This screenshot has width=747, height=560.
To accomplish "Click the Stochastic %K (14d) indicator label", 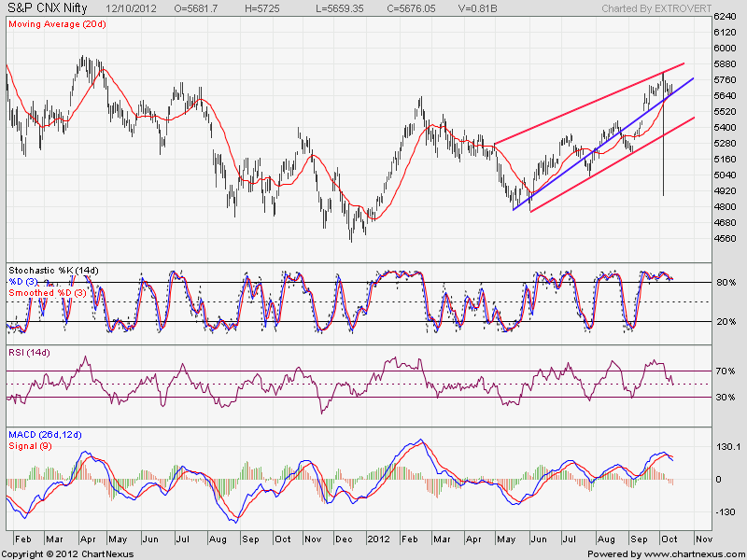I will click(52, 271).
